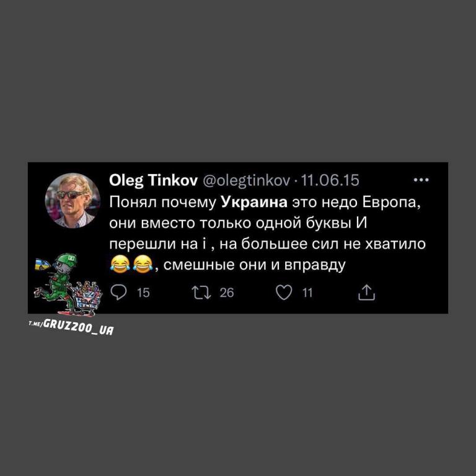Click the Oleg Tinkov display name

point(153,180)
